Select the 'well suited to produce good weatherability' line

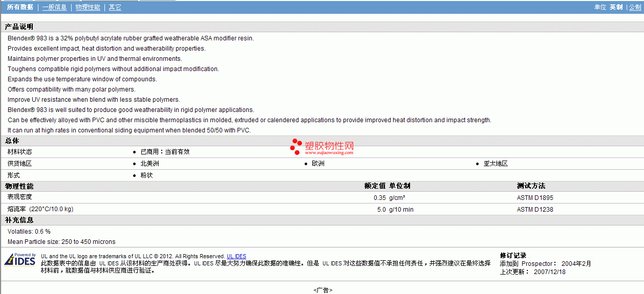[131, 110]
